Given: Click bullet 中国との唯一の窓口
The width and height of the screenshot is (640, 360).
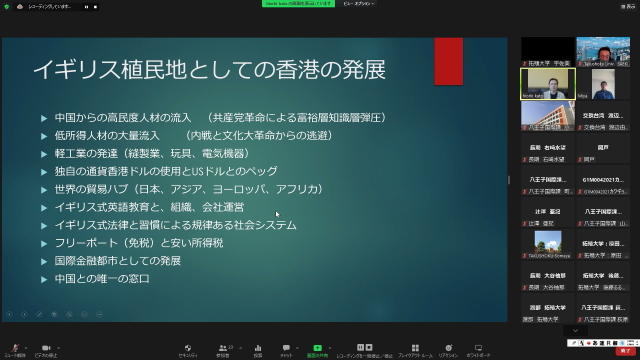Looking at the screenshot, I should click(102, 279).
